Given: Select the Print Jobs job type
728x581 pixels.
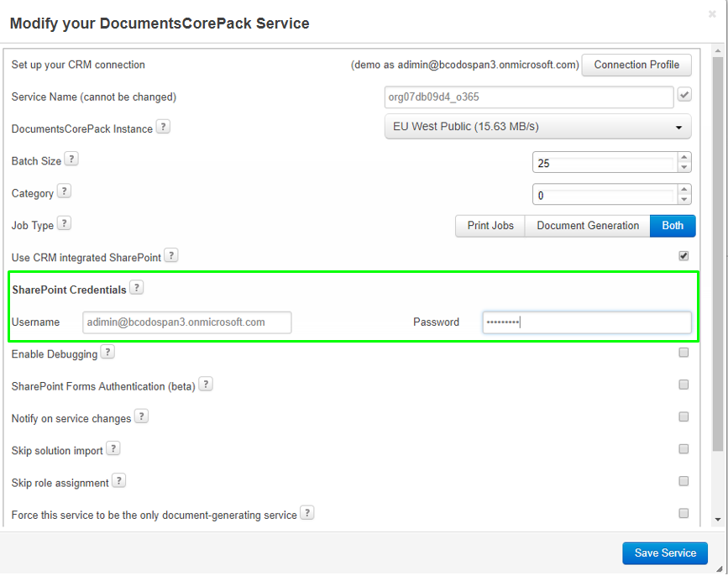Looking at the screenshot, I should (490, 226).
